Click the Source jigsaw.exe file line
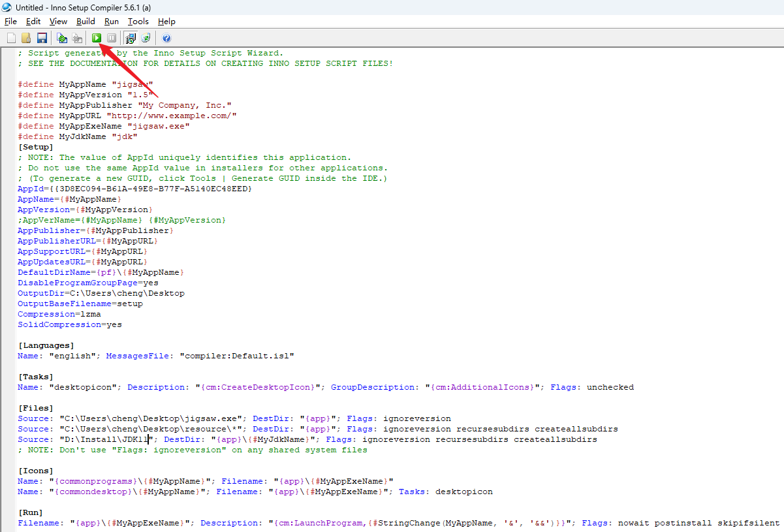 coord(234,418)
